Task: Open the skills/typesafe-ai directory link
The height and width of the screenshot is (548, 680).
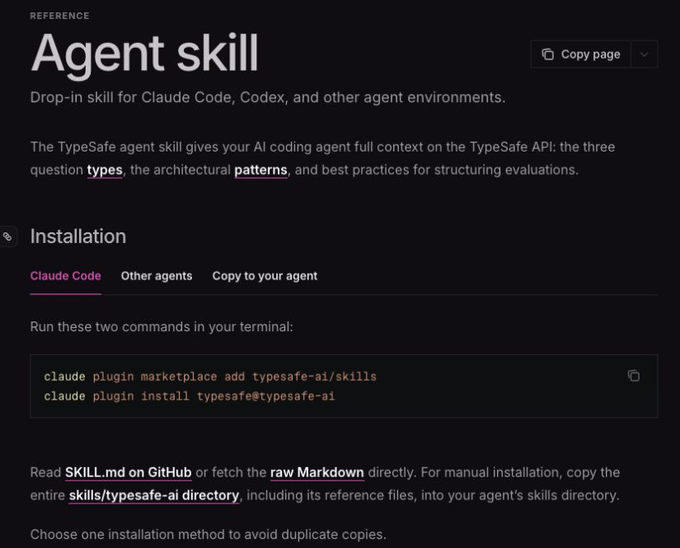Action: click(154, 495)
